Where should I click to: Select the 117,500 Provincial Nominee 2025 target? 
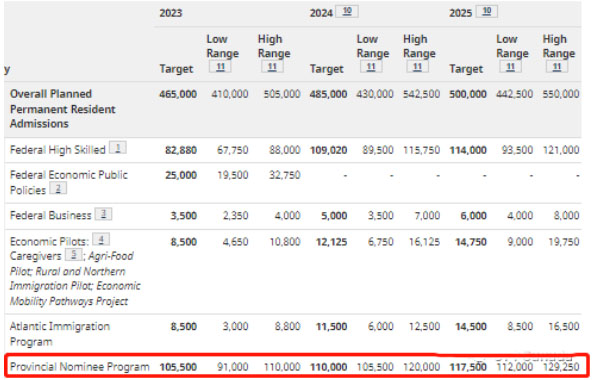tap(468, 367)
